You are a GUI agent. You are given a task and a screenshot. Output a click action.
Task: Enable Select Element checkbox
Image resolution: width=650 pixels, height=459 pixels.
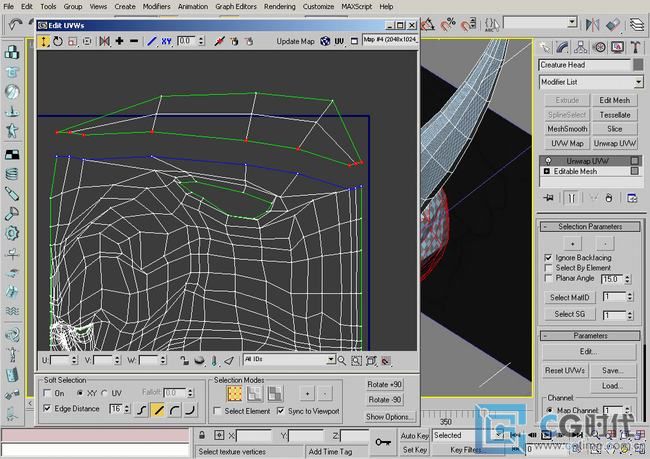(217, 411)
